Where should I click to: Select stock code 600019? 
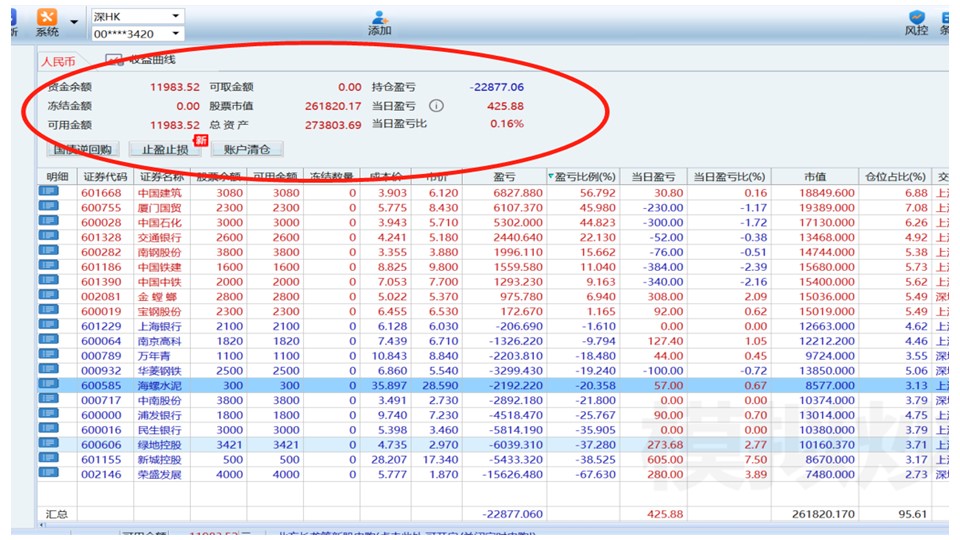click(101, 312)
